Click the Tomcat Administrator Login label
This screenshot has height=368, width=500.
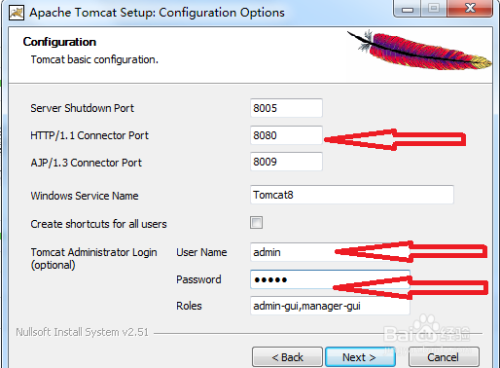(94, 258)
